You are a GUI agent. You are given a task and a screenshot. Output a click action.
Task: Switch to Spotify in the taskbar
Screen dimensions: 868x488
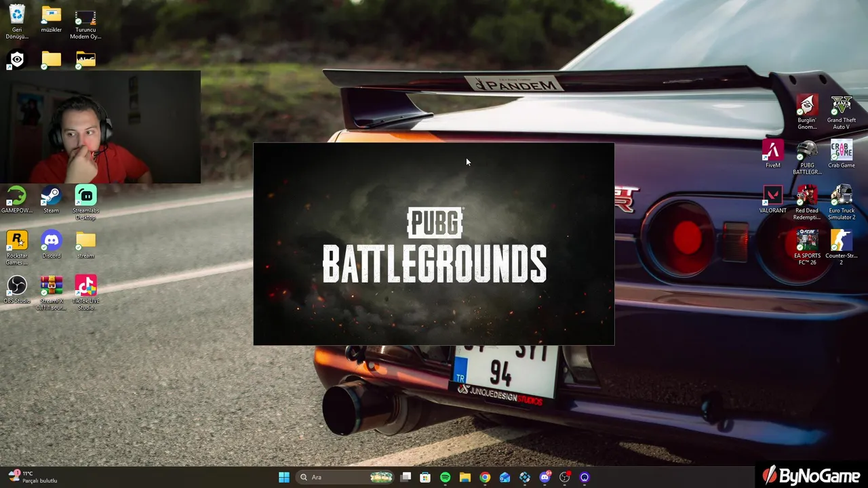pos(445,477)
